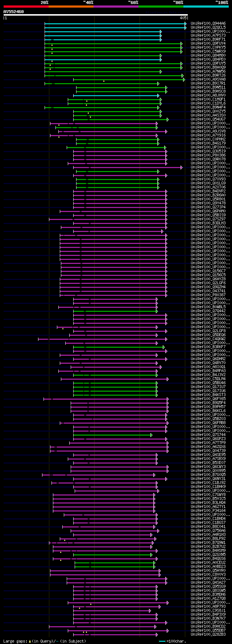The width and height of the screenshot is (232, 644).
Task: Click the UniRef100_C7GWY8 label
Action: 208,495
